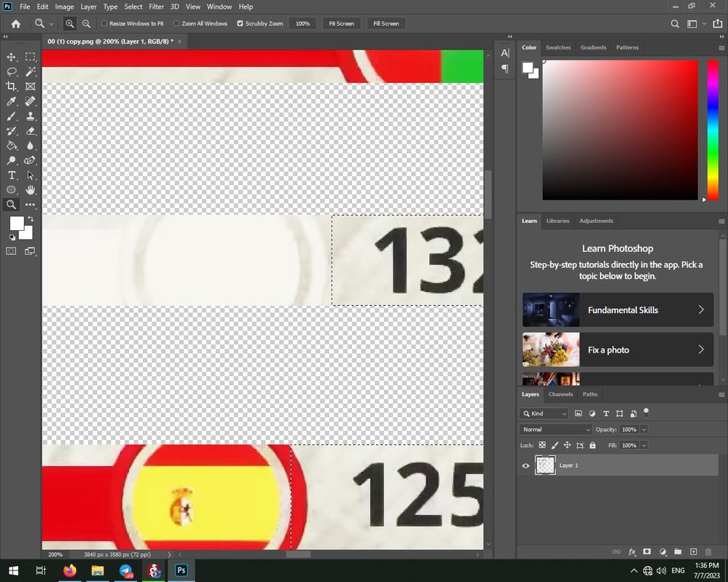Image resolution: width=728 pixels, height=582 pixels.
Task: Switch to the Adjustments tab
Action: 596,221
